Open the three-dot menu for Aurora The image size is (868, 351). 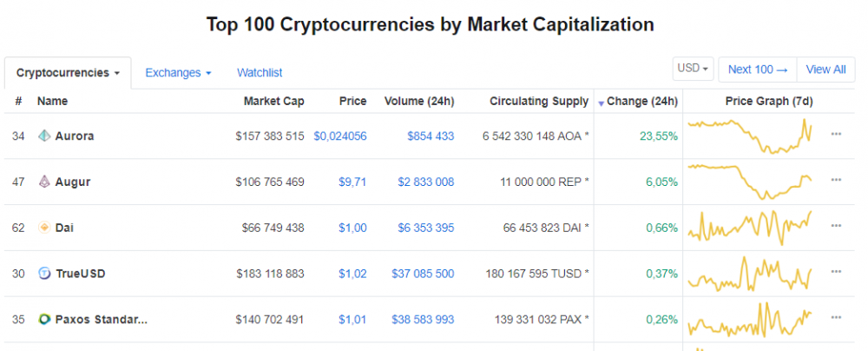(836, 134)
